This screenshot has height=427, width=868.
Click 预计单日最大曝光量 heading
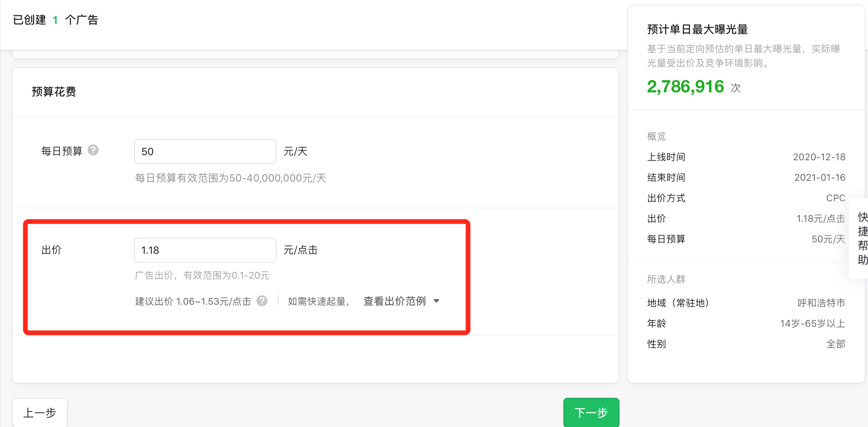click(697, 30)
